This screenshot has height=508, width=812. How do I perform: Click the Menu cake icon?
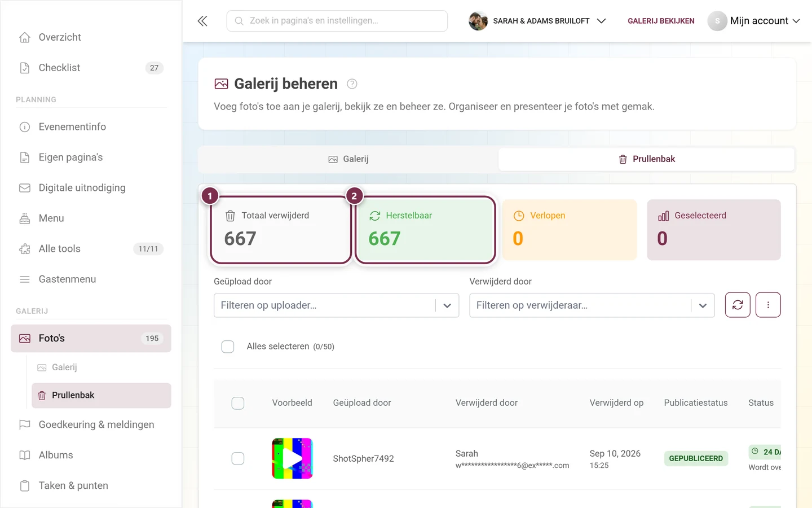click(x=25, y=218)
